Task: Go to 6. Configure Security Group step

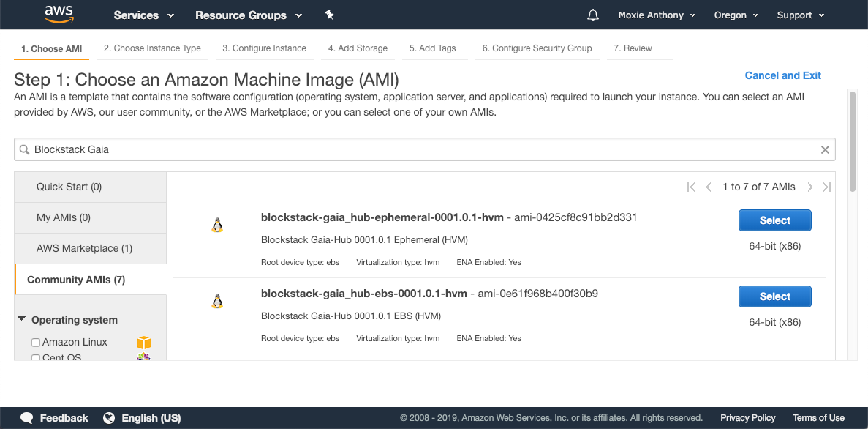Action: [x=537, y=48]
